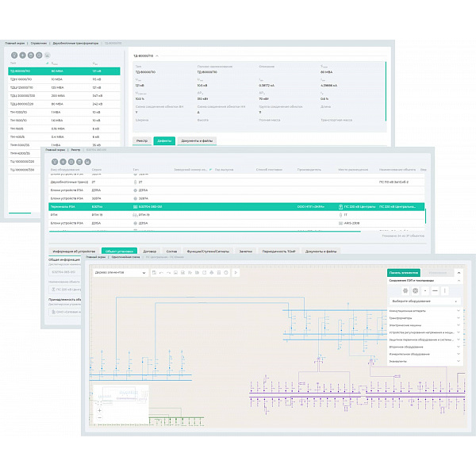Expand the 'Вторичное оборудование' category
Image resolution: width=476 pixels, height=476 pixels.
(x=424, y=347)
